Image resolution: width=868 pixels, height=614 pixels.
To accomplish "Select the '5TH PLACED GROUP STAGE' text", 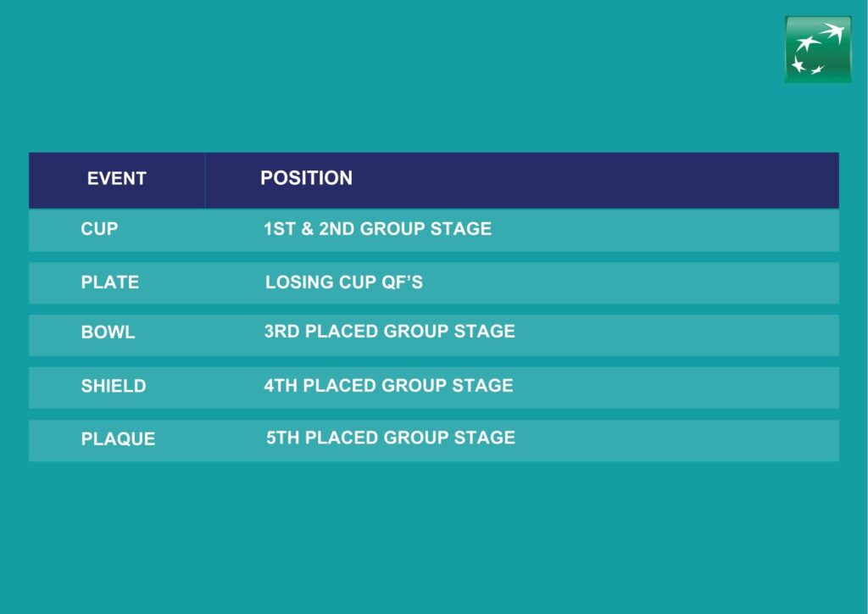I will (x=391, y=438).
